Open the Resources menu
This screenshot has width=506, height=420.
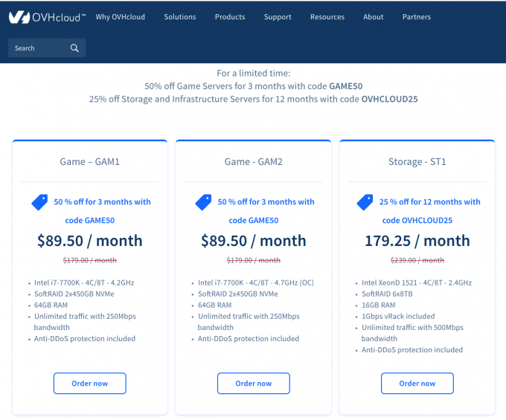tap(327, 17)
